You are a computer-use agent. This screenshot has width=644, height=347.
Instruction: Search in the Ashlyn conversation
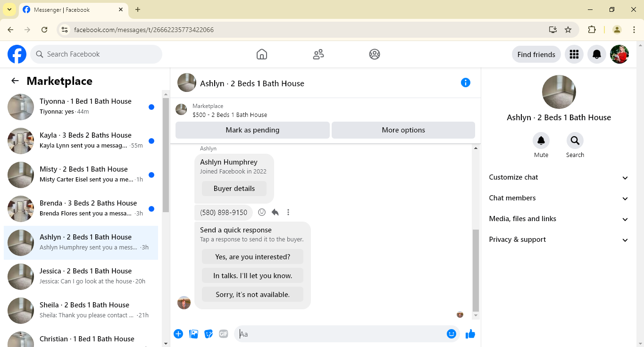(575, 140)
